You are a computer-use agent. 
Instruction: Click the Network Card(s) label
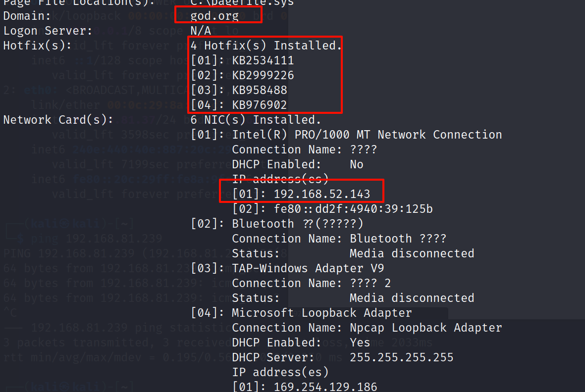pos(58,120)
